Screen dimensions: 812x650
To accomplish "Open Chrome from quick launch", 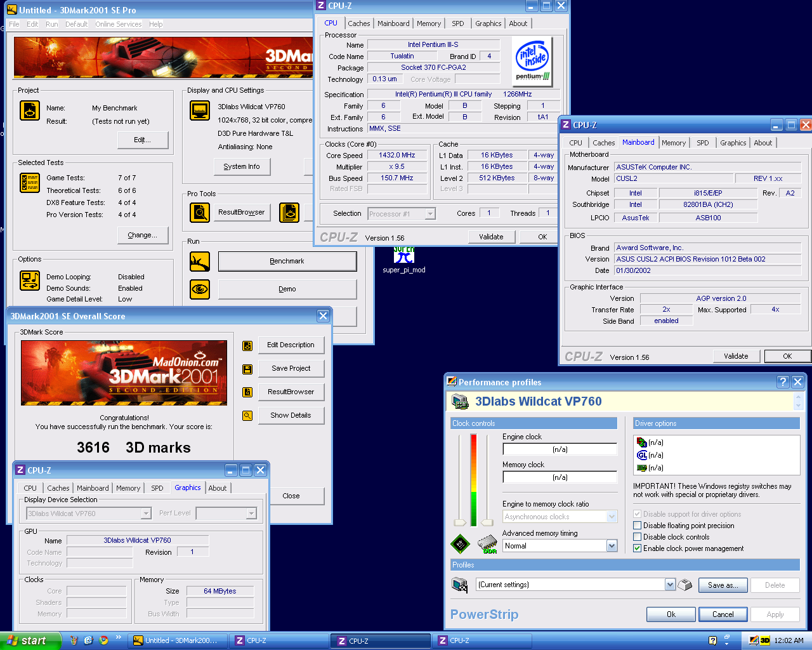I will [x=103, y=640].
